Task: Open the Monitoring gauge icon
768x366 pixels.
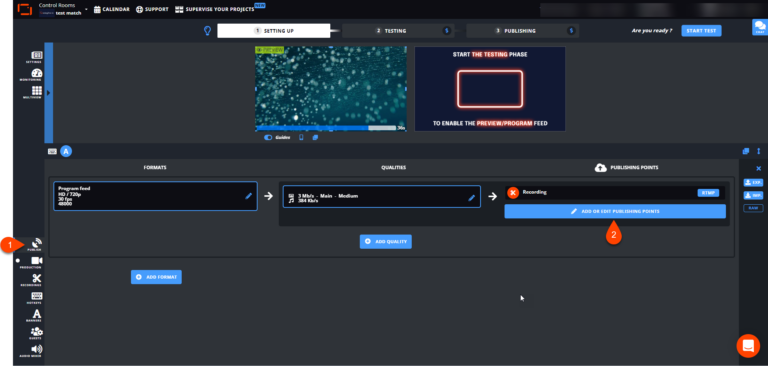Action: click(x=37, y=73)
